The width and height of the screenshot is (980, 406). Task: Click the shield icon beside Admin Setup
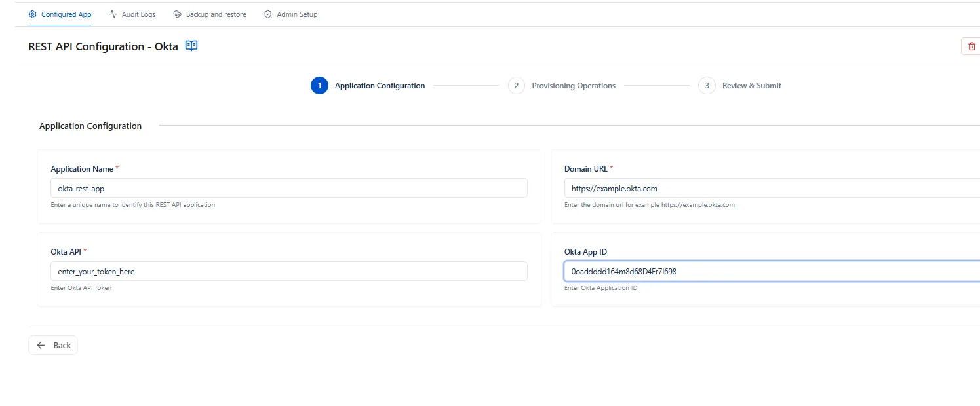268,14
